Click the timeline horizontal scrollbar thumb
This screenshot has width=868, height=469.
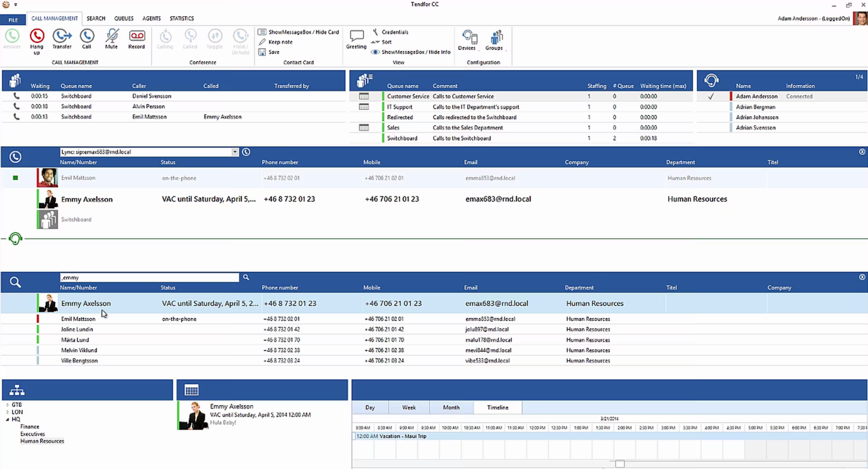click(620, 464)
